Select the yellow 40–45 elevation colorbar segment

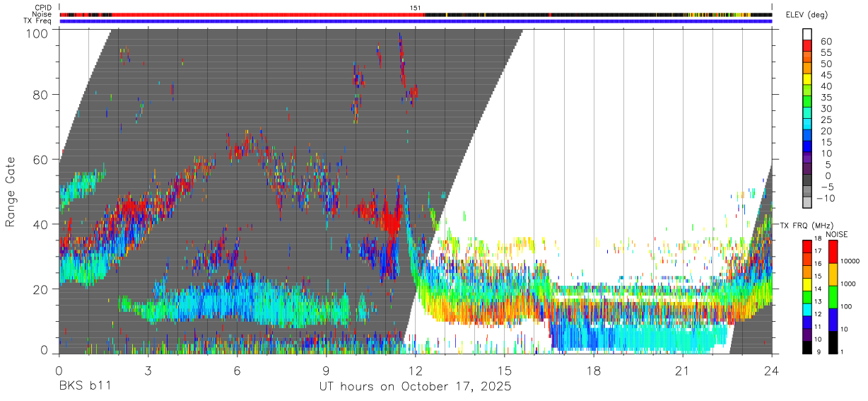pos(807,79)
